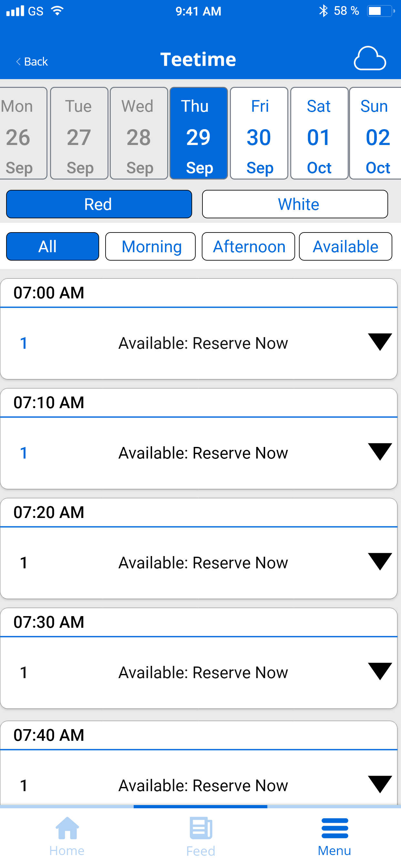This screenshot has height=868, width=401.
Task: Show Morning tee times only
Action: pos(150,246)
